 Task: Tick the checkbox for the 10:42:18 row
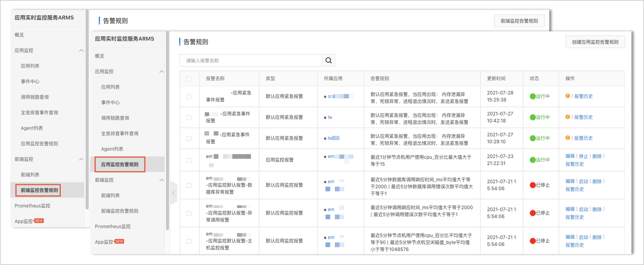pyautogui.click(x=189, y=118)
